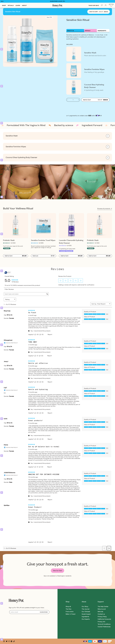The height and width of the screenshot is (644, 115).
Task: Increase quantity with the plus stepper
Action: (78, 100)
